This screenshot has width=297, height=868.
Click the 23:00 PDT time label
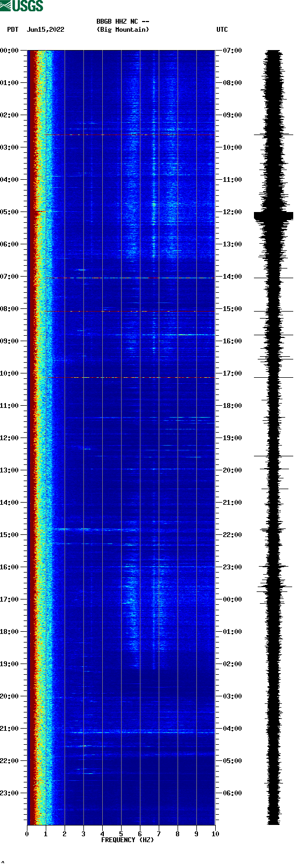10,793
